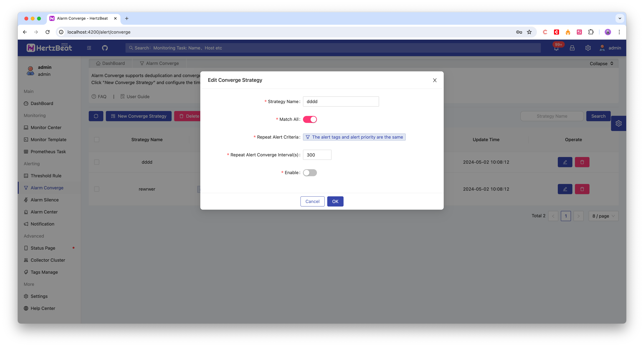This screenshot has width=644, height=347.
Task: Focus the global monitoring search bar
Action: click(x=333, y=48)
